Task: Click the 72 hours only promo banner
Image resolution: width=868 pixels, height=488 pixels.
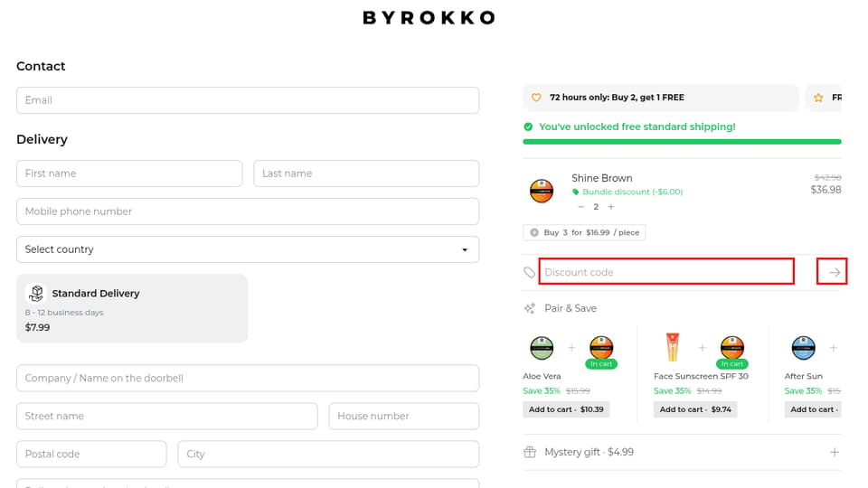Action: [660, 98]
